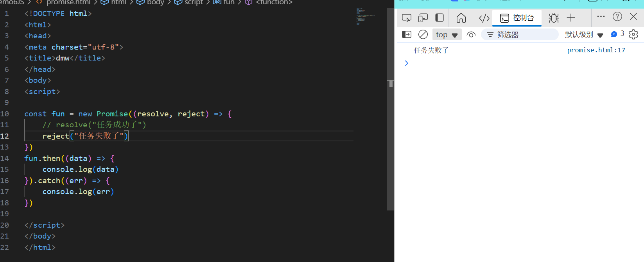Close the DevTools panel
The height and width of the screenshot is (262, 644).
(x=633, y=16)
